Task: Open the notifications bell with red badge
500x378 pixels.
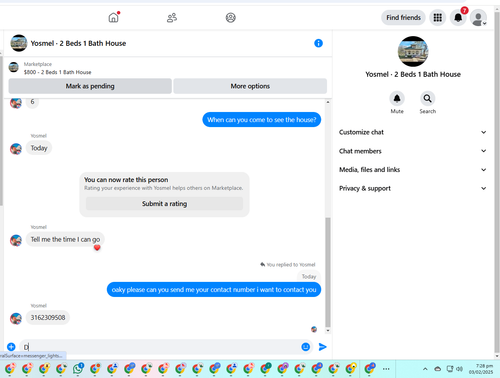Action: coord(458,17)
